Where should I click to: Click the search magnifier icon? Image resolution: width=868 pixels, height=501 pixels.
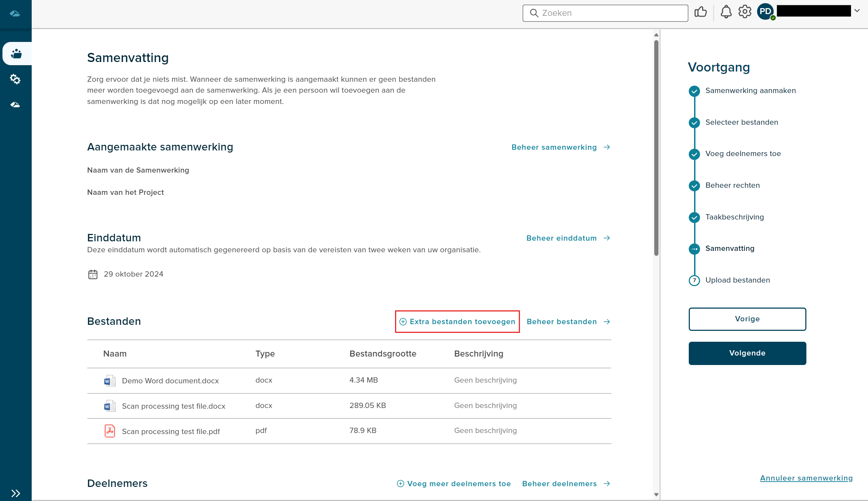click(x=534, y=13)
